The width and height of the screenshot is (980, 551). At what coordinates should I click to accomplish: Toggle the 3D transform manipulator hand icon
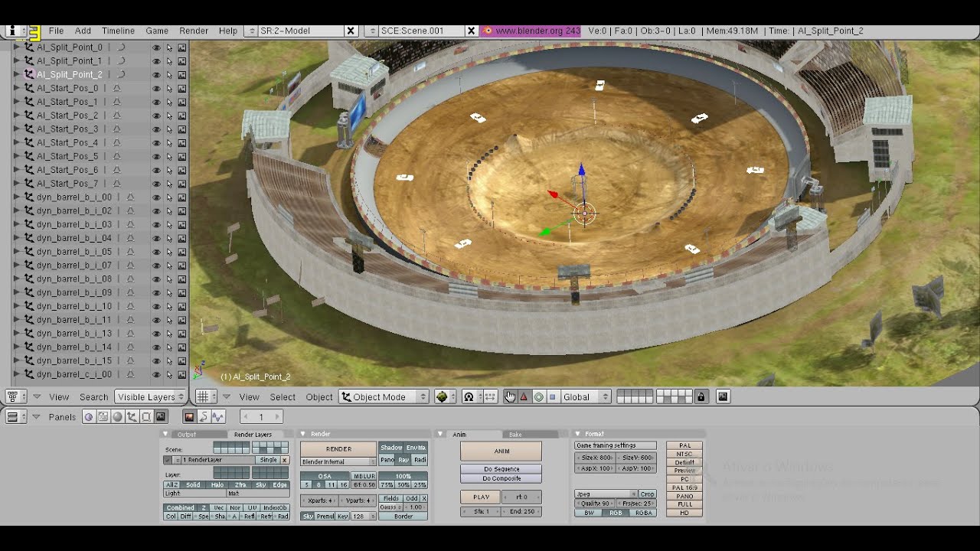510,396
